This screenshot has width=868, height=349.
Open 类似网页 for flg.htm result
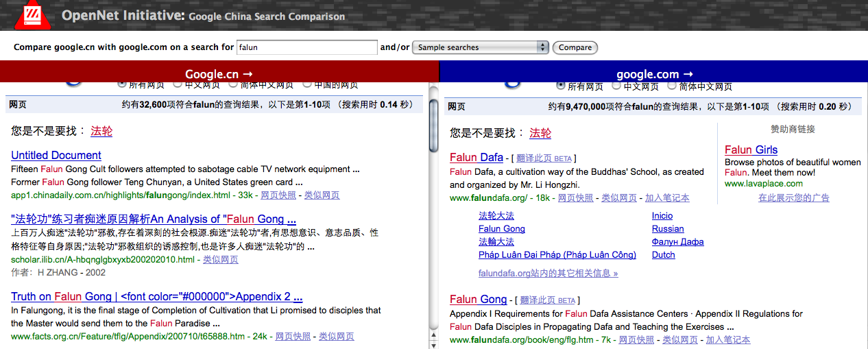(x=680, y=340)
